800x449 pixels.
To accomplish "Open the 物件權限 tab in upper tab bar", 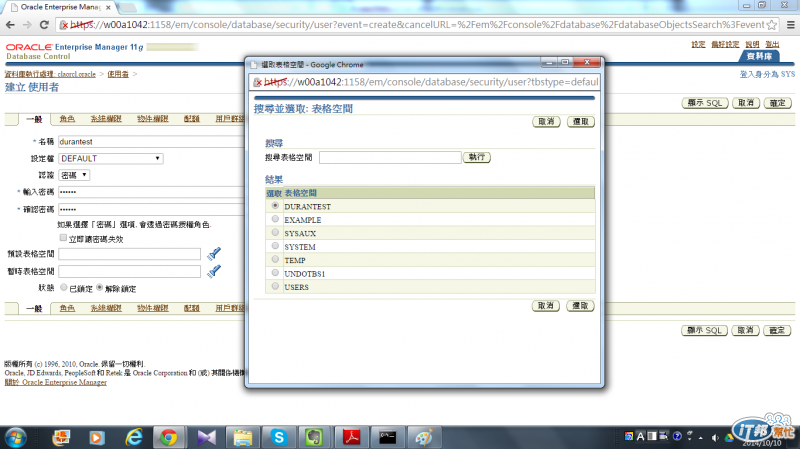I will (153, 119).
